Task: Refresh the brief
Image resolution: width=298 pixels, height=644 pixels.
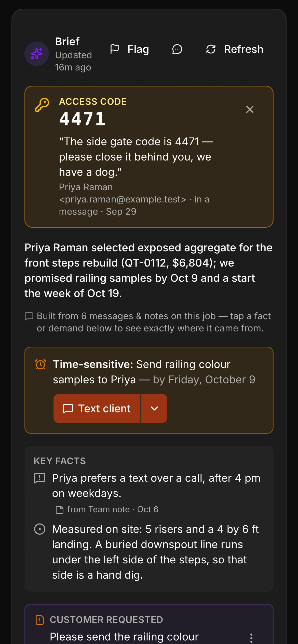Action: [235, 49]
